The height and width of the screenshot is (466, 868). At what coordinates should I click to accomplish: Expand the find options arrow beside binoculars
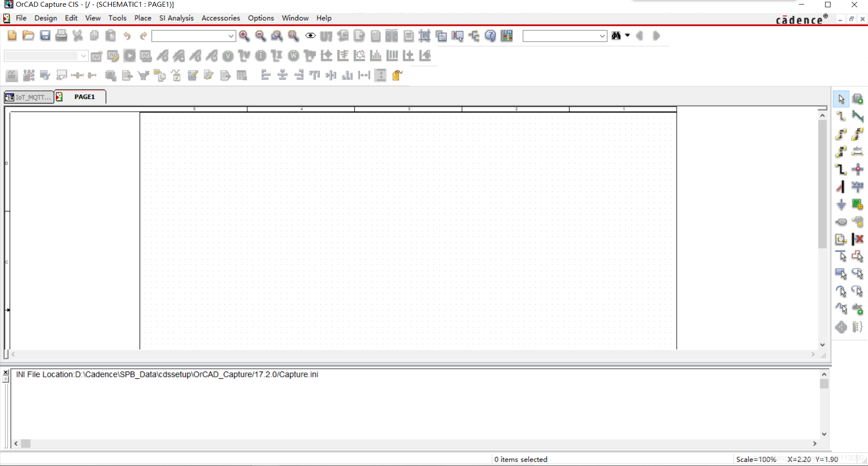627,35
